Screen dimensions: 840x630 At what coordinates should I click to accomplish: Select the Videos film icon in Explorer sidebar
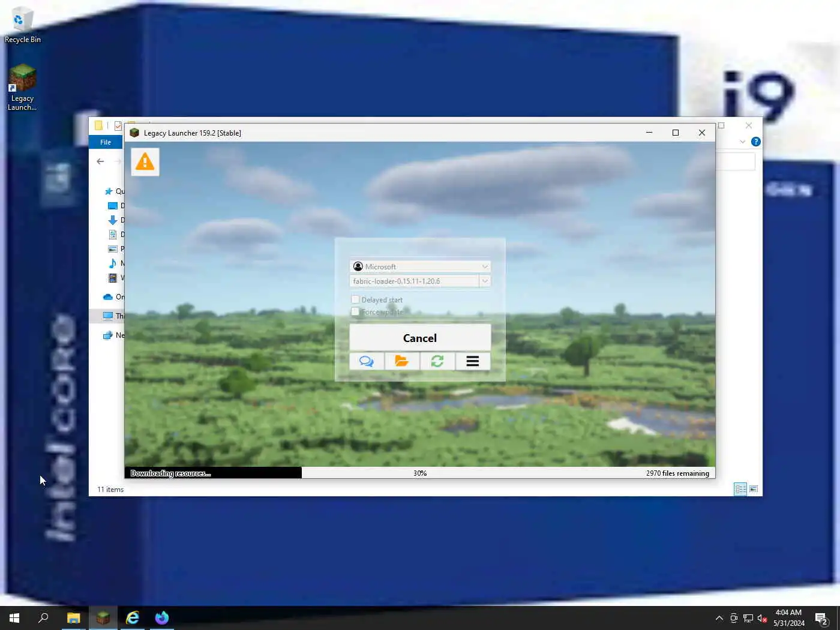click(112, 278)
